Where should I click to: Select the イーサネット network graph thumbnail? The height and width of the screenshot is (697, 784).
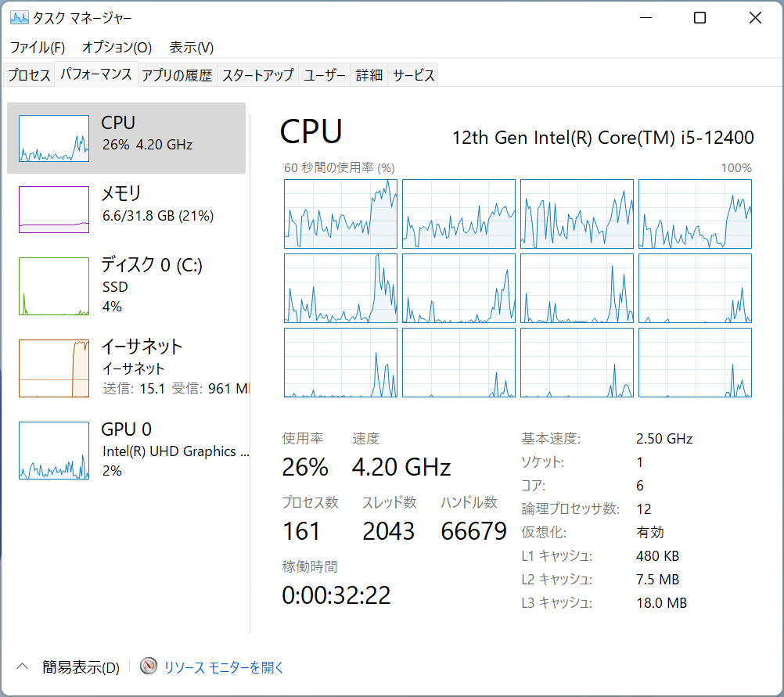click(53, 368)
